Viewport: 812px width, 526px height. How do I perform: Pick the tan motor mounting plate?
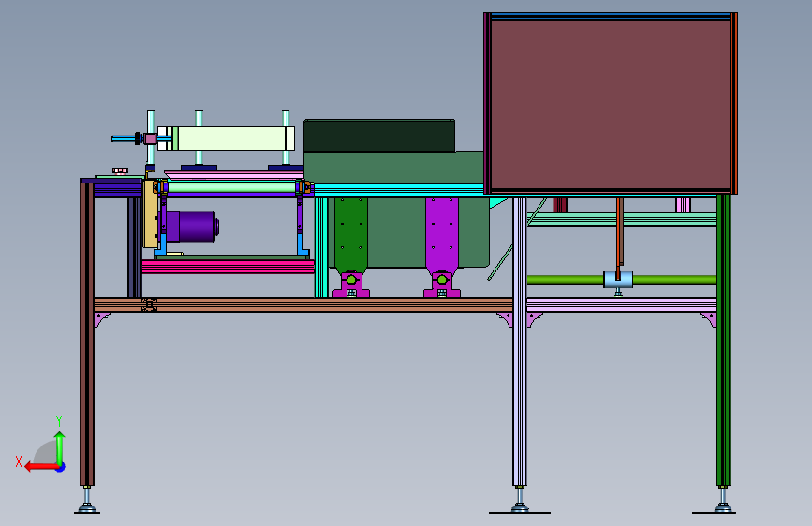click(150, 213)
